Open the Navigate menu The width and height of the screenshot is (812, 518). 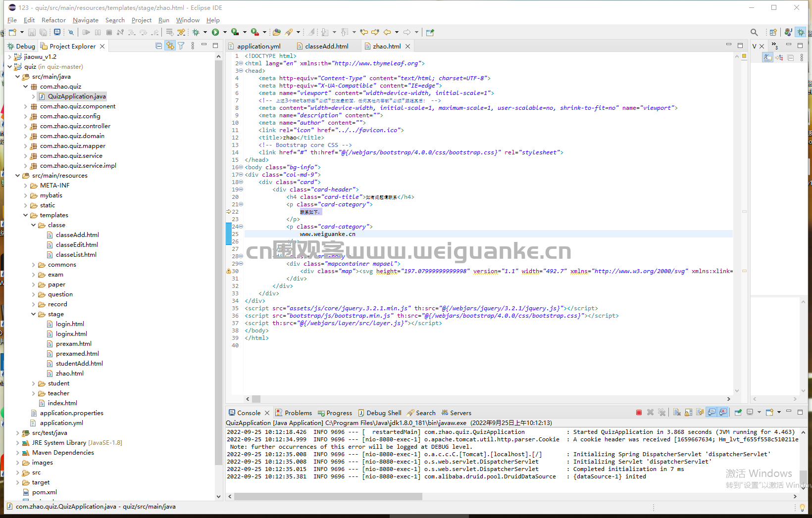pyautogui.click(x=86, y=20)
